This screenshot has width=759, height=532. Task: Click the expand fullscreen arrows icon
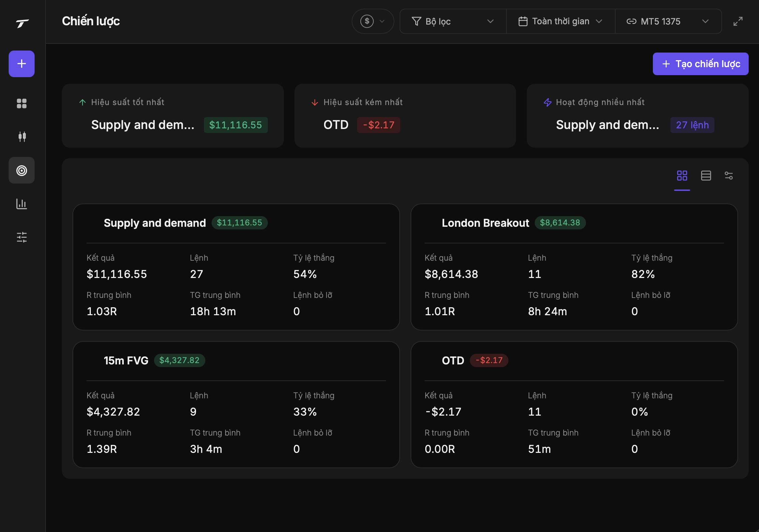[738, 21]
